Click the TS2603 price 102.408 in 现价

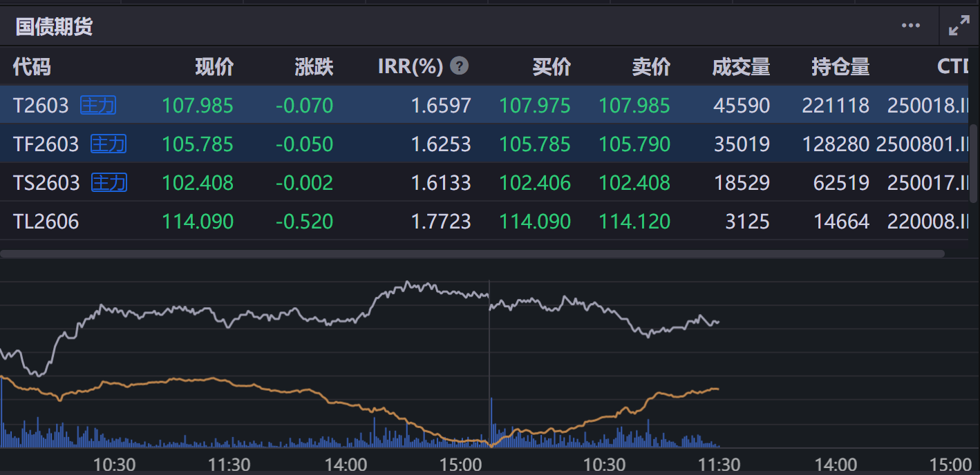click(x=198, y=183)
